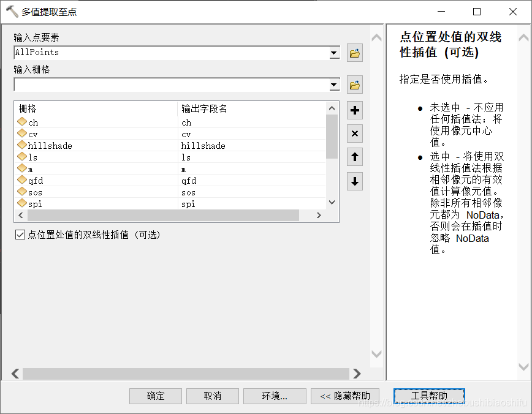Move raster down with down arrow
The height and width of the screenshot is (414, 532).
pos(354,181)
